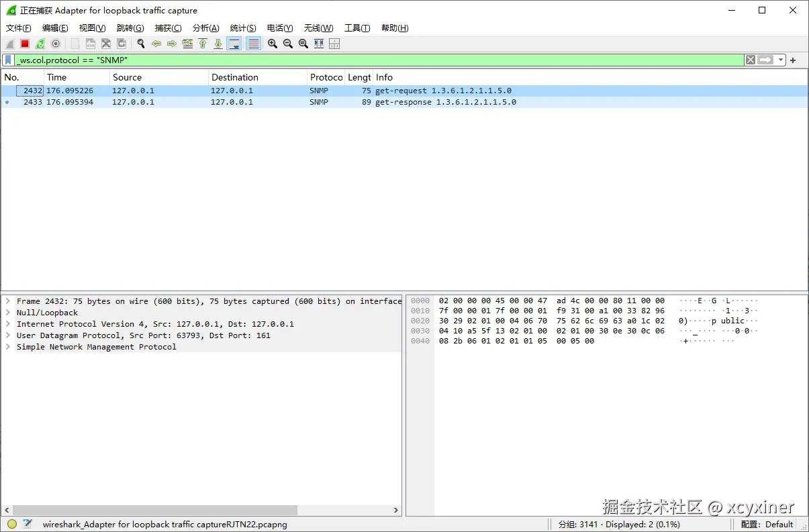Open the 跳转(G) menu
Screen dimensions: 809x532
coord(130,28)
